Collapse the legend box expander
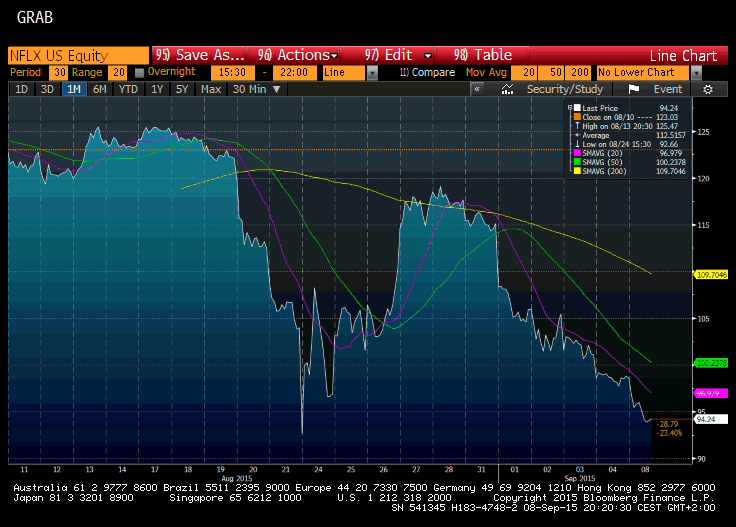 (x=570, y=108)
